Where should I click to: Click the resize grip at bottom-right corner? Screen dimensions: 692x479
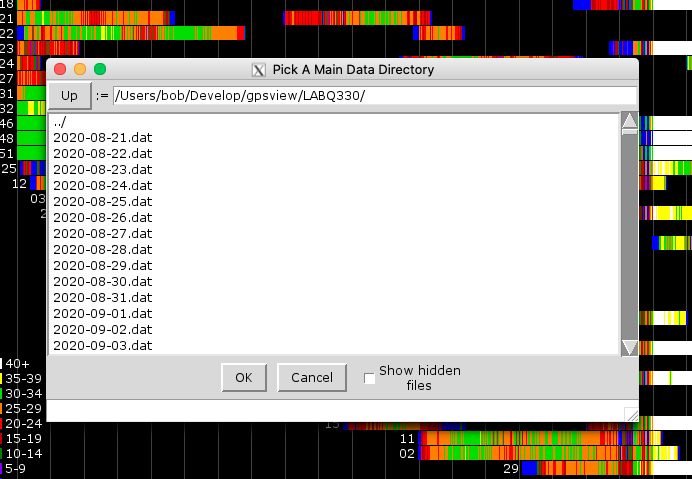pyautogui.click(x=631, y=414)
